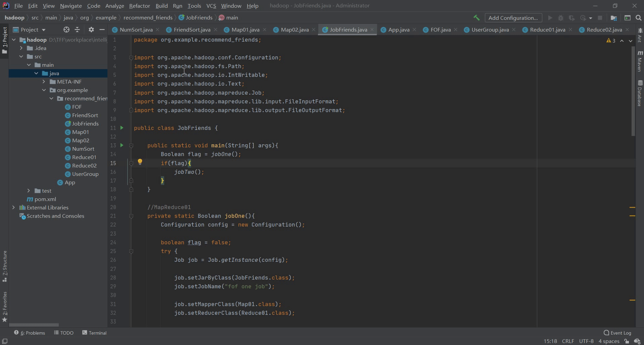Start a Debug session with the bug icon
Image resolution: width=644 pixels, height=345 pixels.
coord(561,18)
